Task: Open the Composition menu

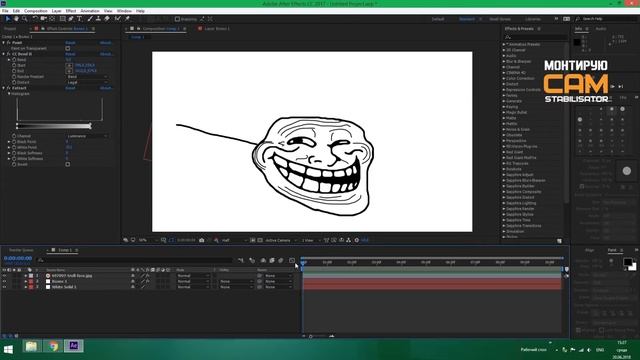Action: (36, 11)
